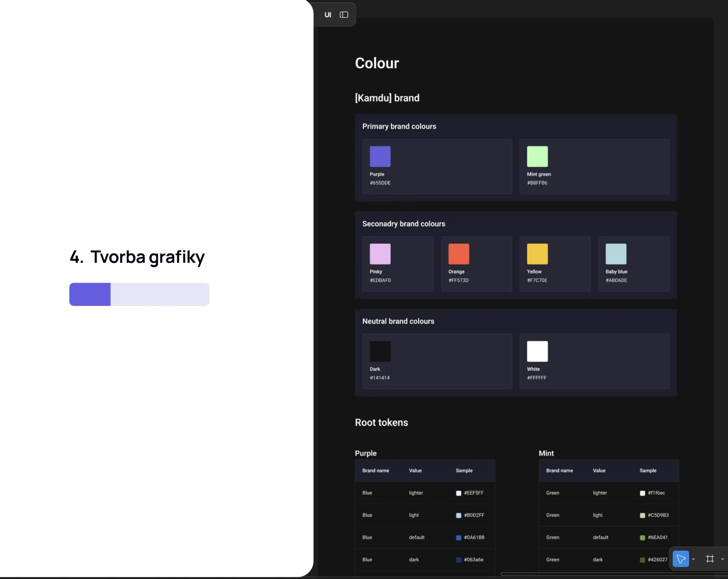Screen dimensions: 728x579
Task: Click the Mint green #B8FFB6 swatch
Action: [537, 157]
